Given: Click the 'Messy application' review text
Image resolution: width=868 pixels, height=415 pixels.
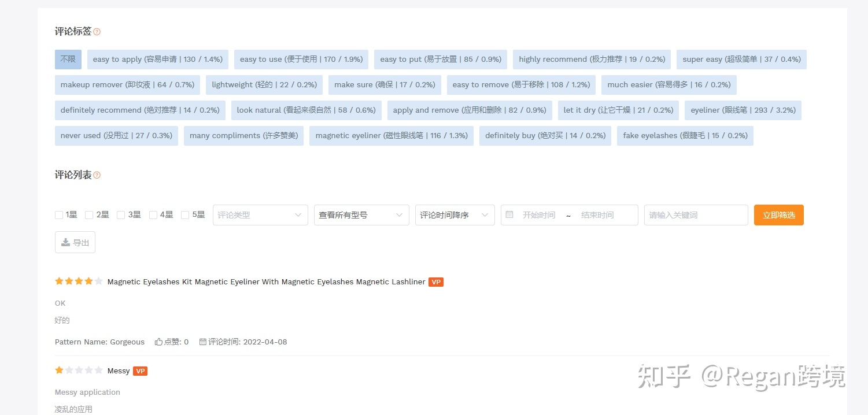Looking at the screenshot, I should coord(87,392).
